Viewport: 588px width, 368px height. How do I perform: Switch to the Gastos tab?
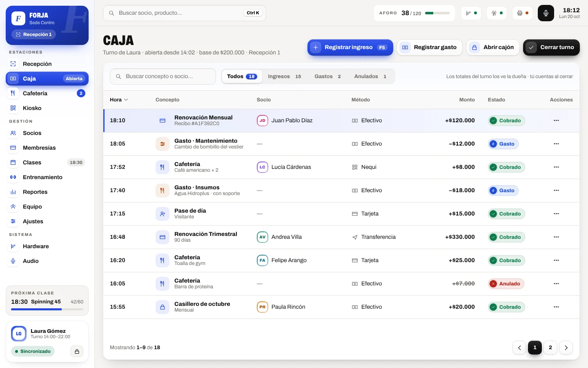click(328, 76)
